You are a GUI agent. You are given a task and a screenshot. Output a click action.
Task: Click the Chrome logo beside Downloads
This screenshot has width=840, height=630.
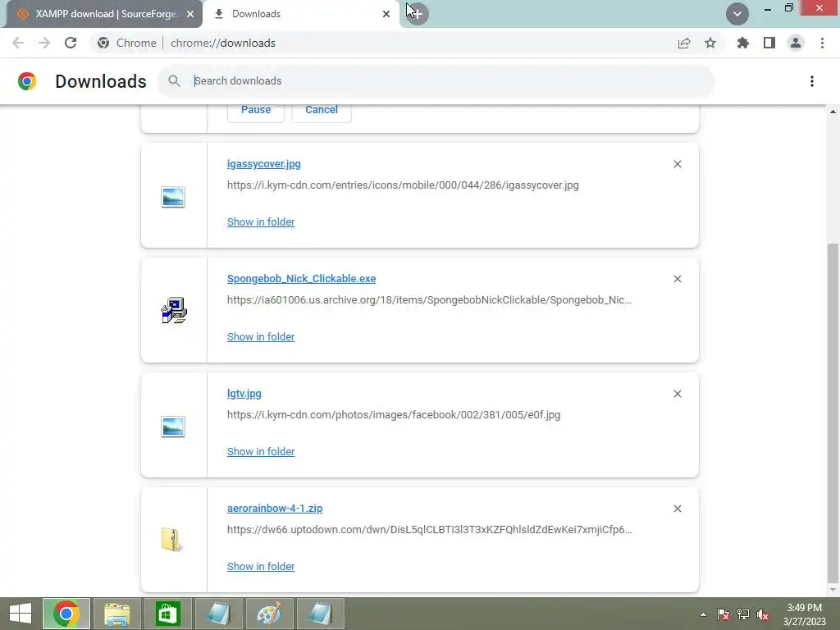pyautogui.click(x=27, y=81)
